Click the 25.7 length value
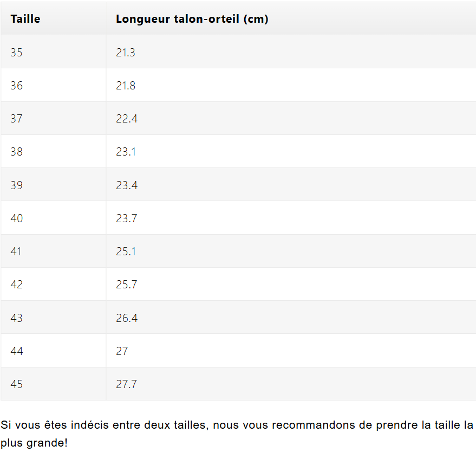The height and width of the screenshot is (452, 476). [127, 285]
